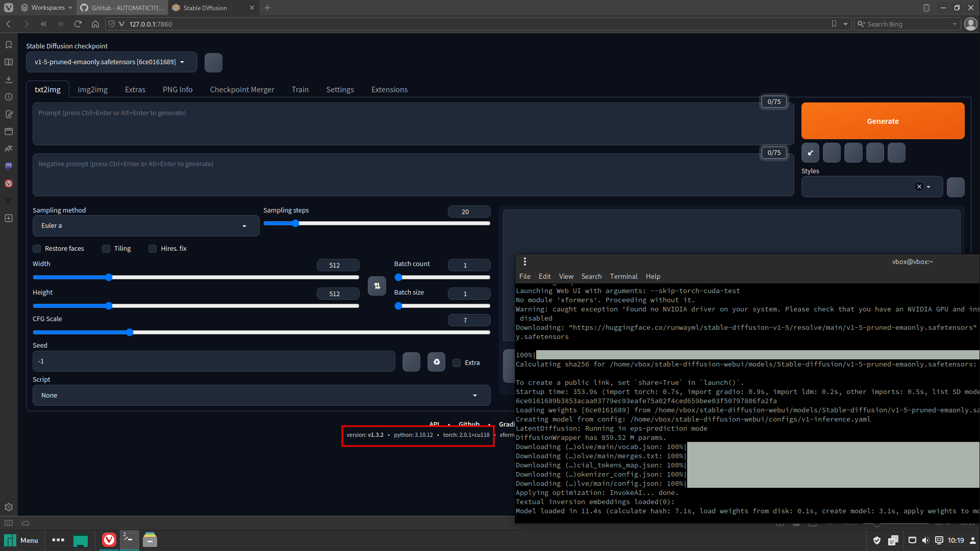Enable the Tiling checkbox
The image size is (980, 551).
pyautogui.click(x=106, y=249)
